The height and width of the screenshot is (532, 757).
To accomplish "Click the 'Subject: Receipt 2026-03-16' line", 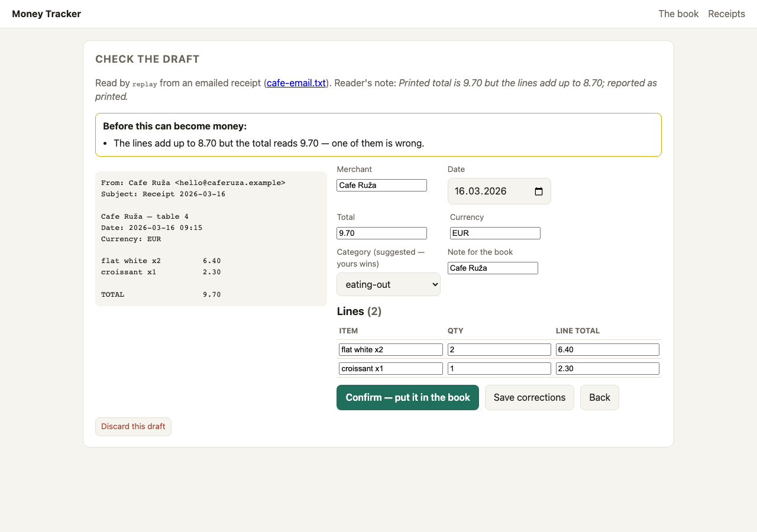I will 163,194.
